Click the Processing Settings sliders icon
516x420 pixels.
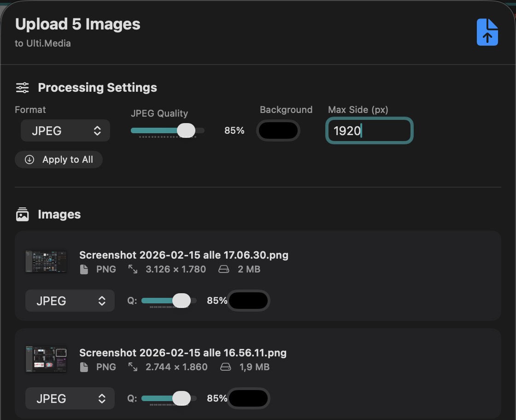pyautogui.click(x=22, y=88)
